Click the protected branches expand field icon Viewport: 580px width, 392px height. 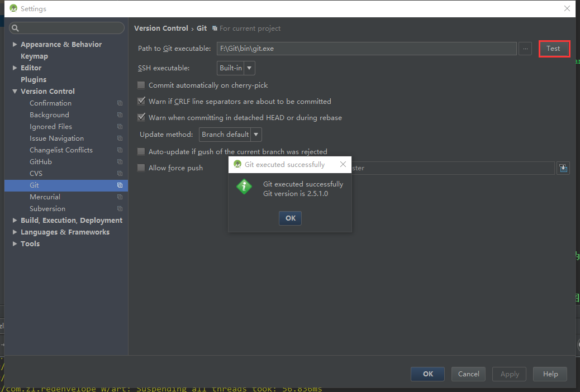point(563,168)
